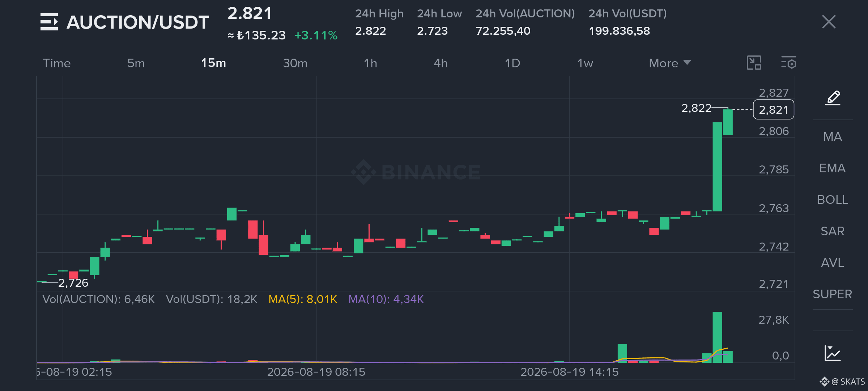Viewport: 868px width, 391px height.
Task: Click the 2026-08-19 08:15 time label
Action: click(316, 372)
